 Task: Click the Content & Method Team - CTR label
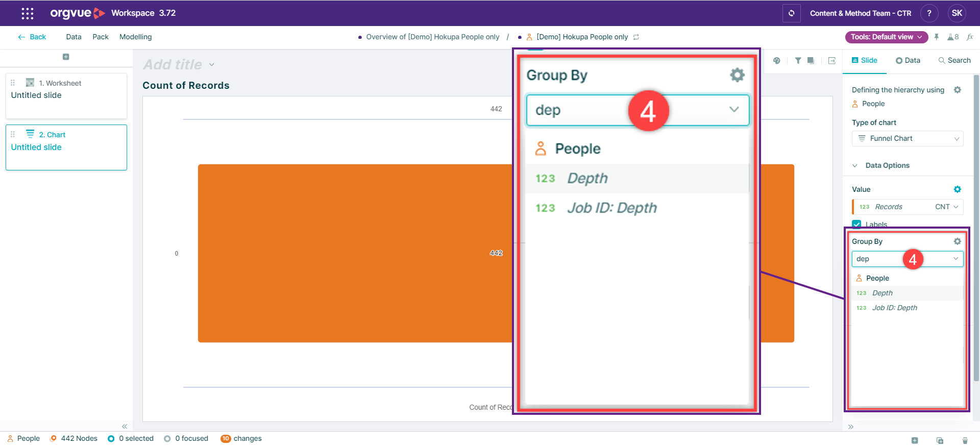click(x=861, y=13)
